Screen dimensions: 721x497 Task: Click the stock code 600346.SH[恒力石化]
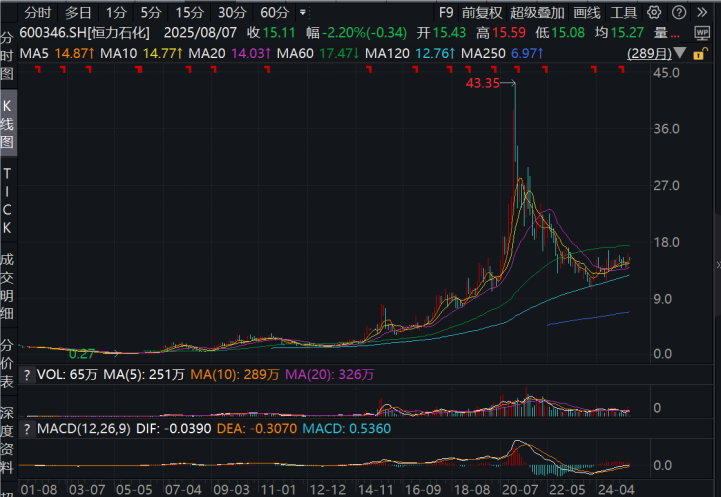[x=85, y=33]
